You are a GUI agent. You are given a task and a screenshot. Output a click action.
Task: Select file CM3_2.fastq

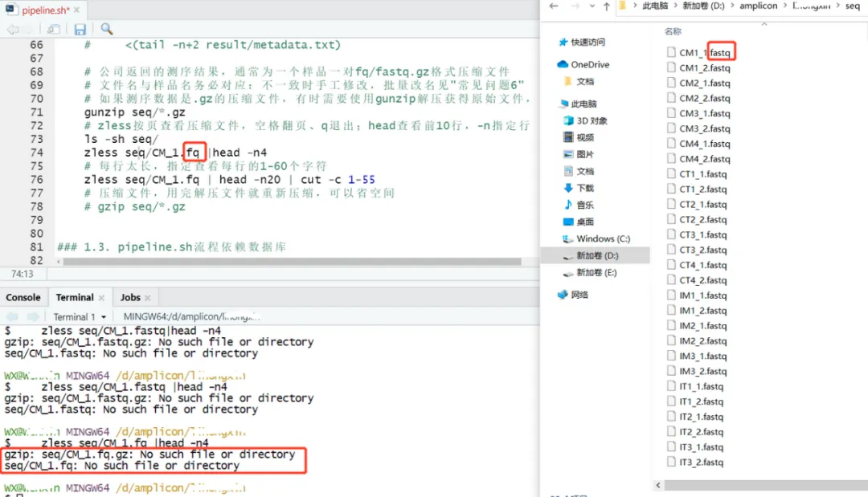coord(698,128)
